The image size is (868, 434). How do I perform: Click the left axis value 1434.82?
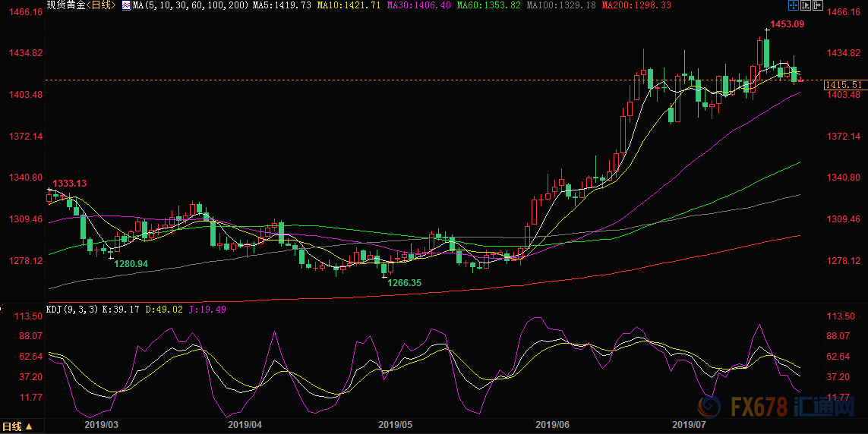click(26, 53)
